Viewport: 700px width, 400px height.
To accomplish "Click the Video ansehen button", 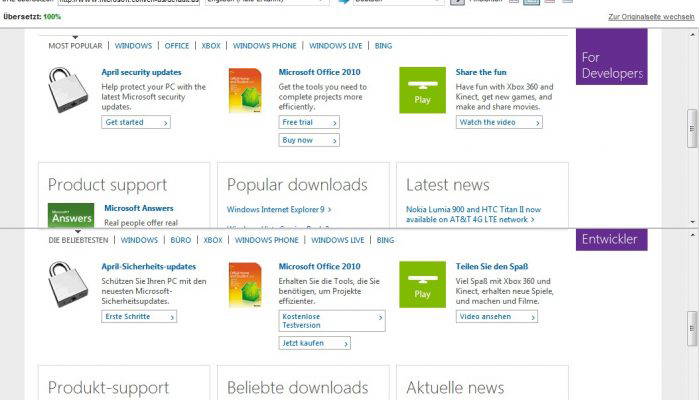I will [x=496, y=317].
